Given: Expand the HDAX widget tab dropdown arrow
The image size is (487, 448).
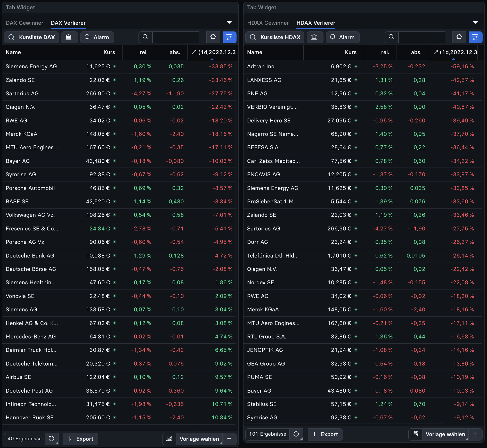Looking at the screenshot, I should pyautogui.click(x=475, y=22).
